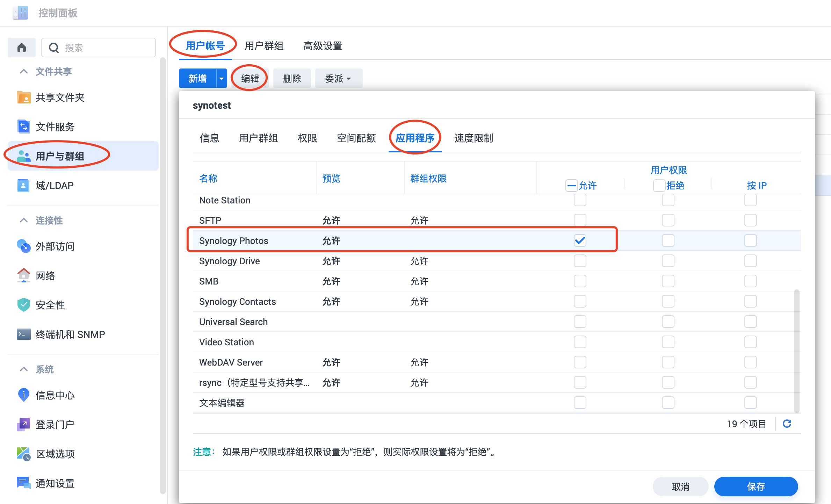831x504 pixels.
Task: Open 安全性 shield icon
Action: tap(24, 305)
